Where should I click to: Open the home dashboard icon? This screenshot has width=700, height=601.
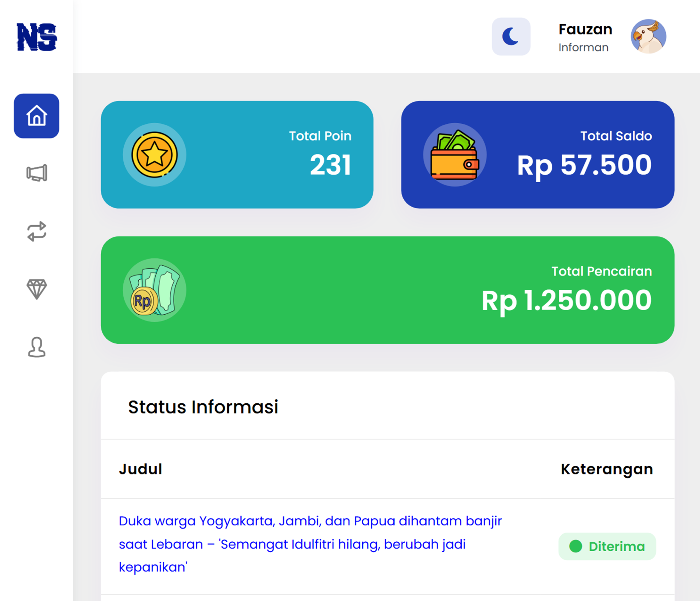37,116
